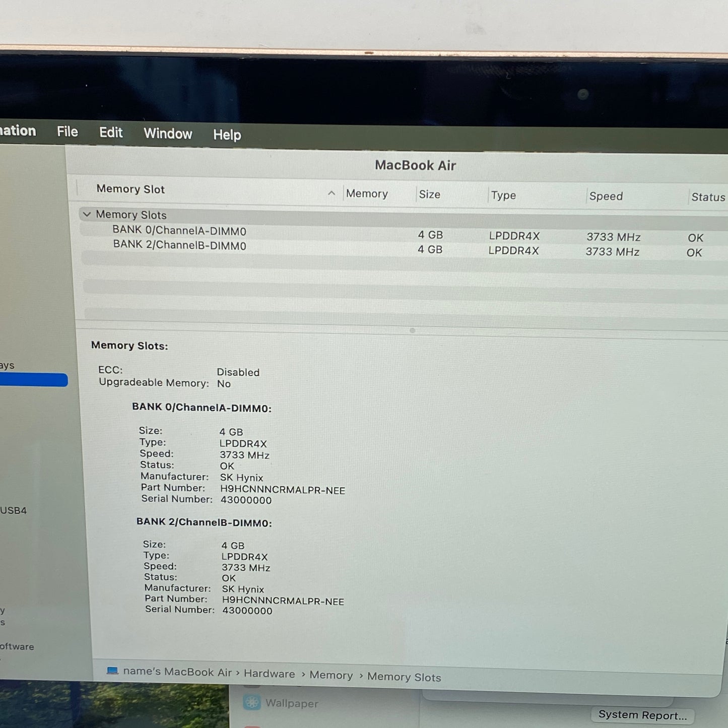Click LPDDR4X type in BANK 2 row
The height and width of the screenshot is (728, 728).
(513, 250)
